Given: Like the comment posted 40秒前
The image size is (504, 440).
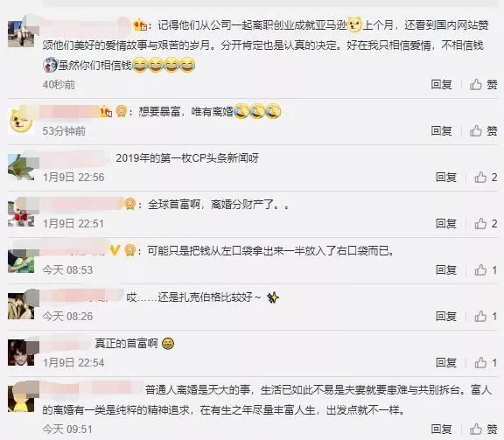Looking at the screenshot, I should pos(483,85).
